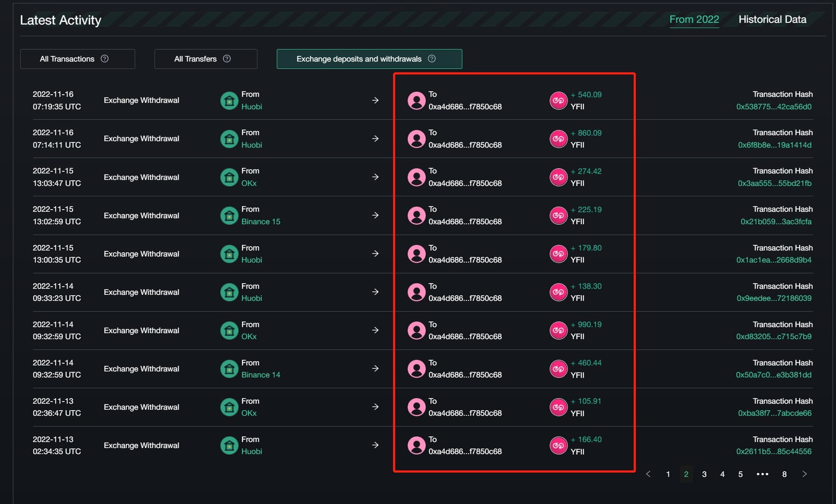The height and width of the screenshot is (504, 836).
Task: Open transaction hash 0x2611b5...85c44556
Action: click(774, 451)
